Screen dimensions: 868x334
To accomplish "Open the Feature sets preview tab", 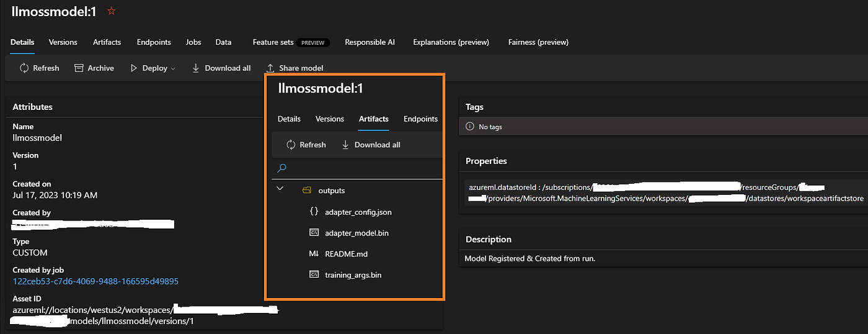I will [291, 42].
